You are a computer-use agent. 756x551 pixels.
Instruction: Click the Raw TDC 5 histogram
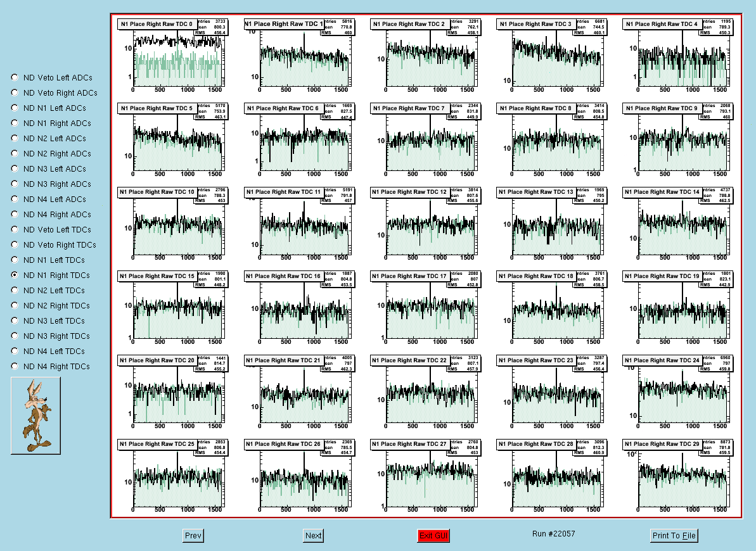(172, 139)
